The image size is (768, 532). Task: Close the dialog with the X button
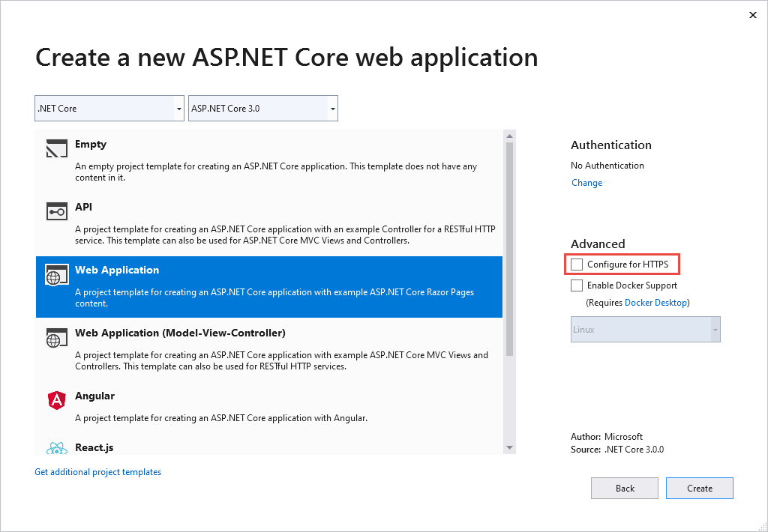click(753, 15)
